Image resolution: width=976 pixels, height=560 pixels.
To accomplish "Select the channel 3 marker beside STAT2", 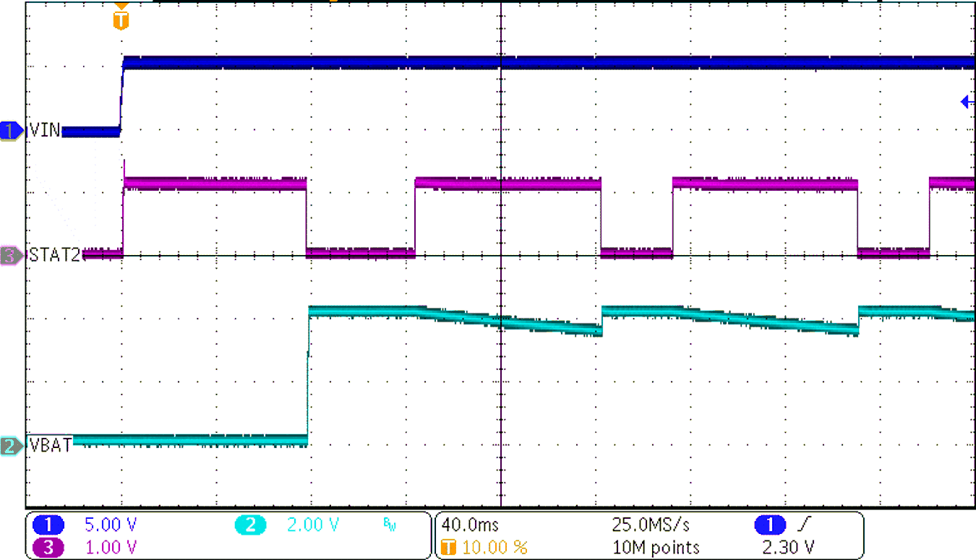I will [9, 254].
